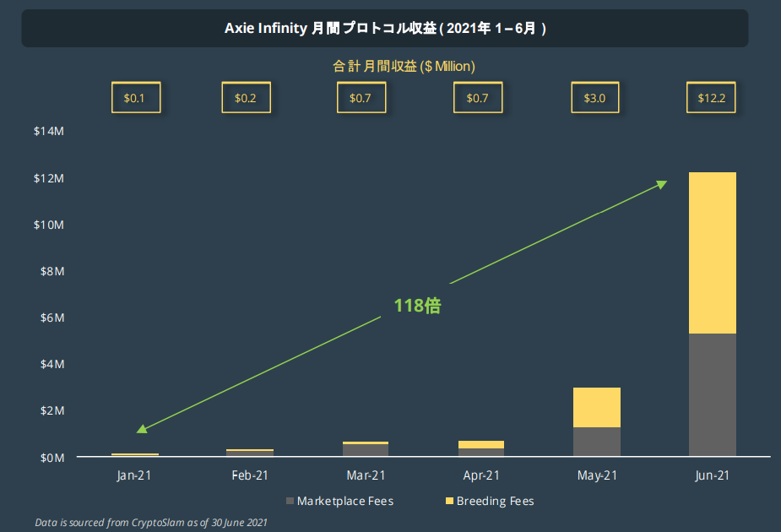
Task: Click the Jan-21 axis label
Action: (x=134, y=475)
